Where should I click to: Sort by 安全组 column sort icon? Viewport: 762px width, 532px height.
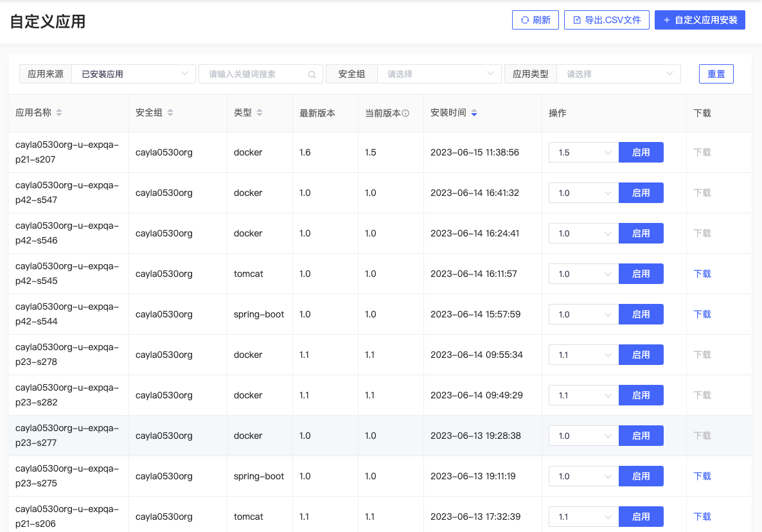coord(170,112)
